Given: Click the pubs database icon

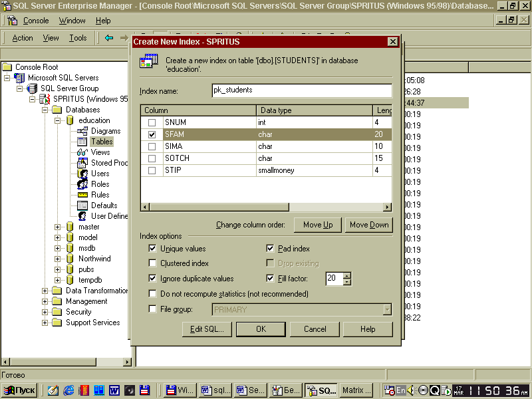Looking at the screenshot, I should [x=70, y=269].
